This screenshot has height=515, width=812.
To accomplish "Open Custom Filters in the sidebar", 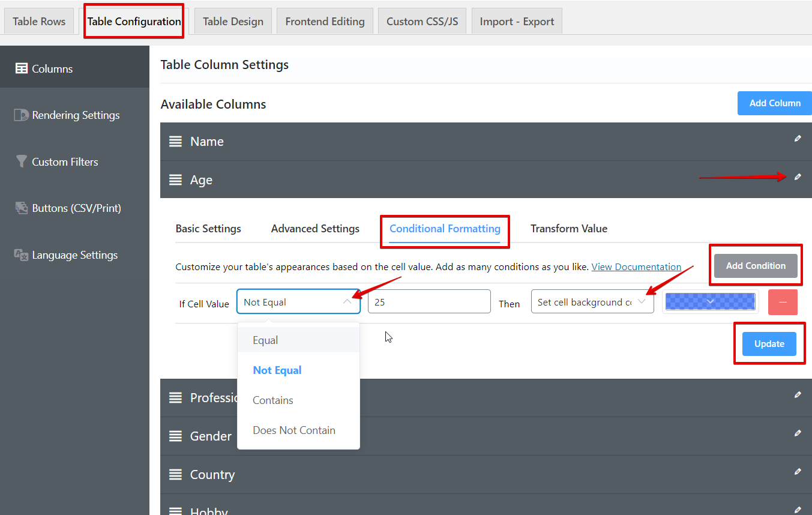I will (74, 162).
